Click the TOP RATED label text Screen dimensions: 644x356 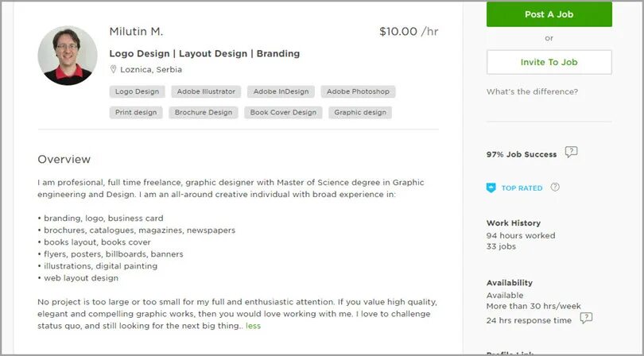coord(522,188)
